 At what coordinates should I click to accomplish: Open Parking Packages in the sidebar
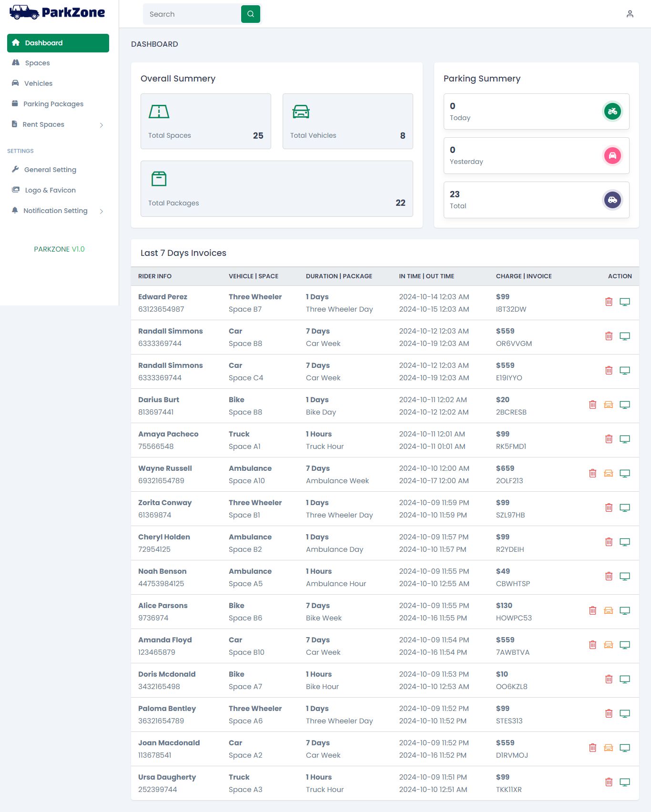coord(58,104)
